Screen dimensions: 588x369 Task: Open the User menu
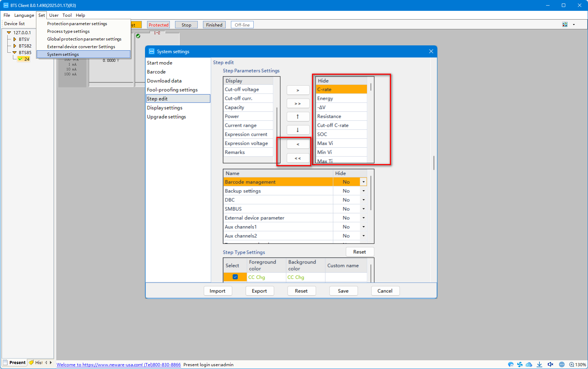[54, 15]
